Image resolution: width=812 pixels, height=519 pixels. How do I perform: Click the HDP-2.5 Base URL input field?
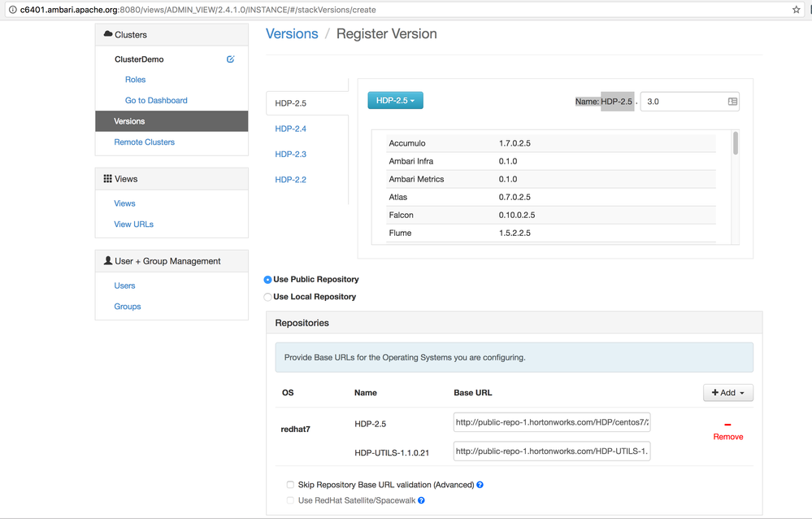551,421
